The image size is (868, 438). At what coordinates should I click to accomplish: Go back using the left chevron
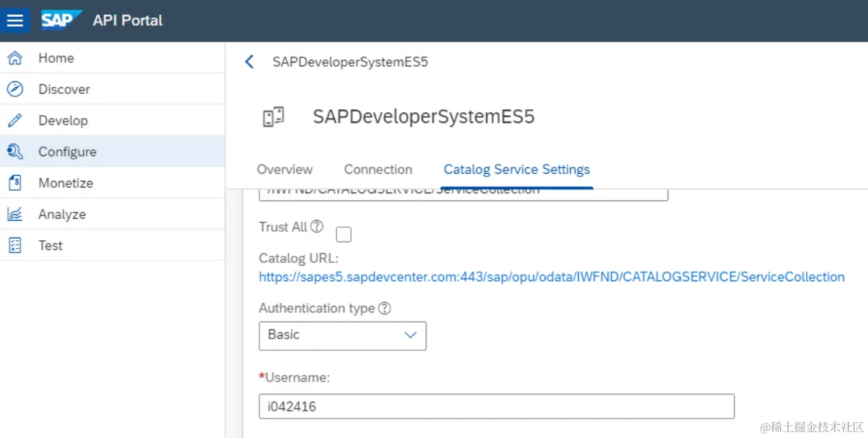click(249, 62)
